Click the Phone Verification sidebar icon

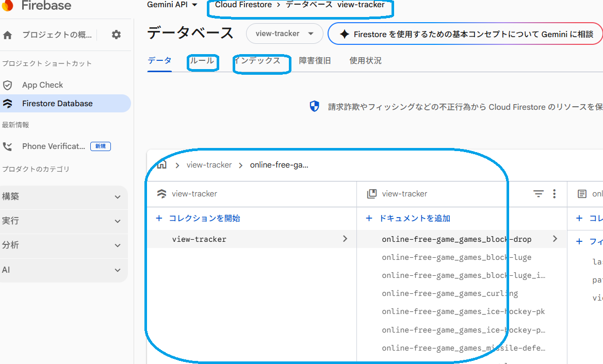pos(10,146)
